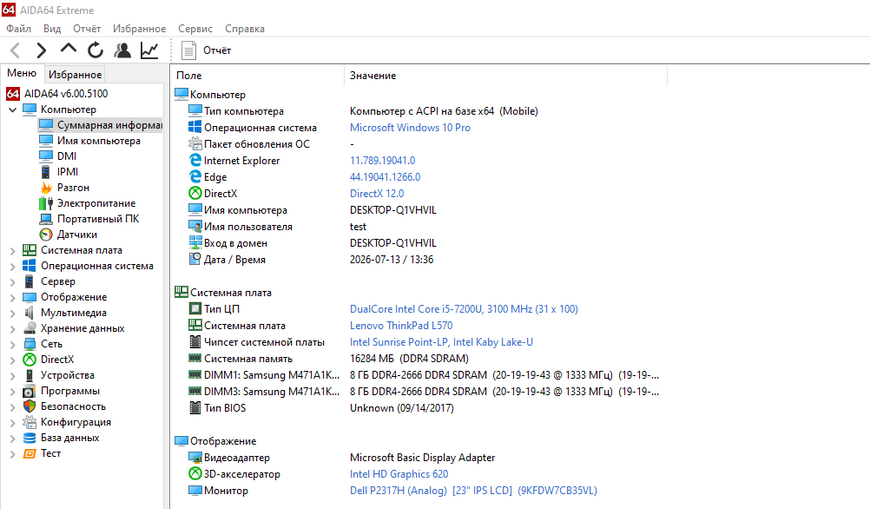Click the Тест benchmark icon

click(x=29, y=453)
